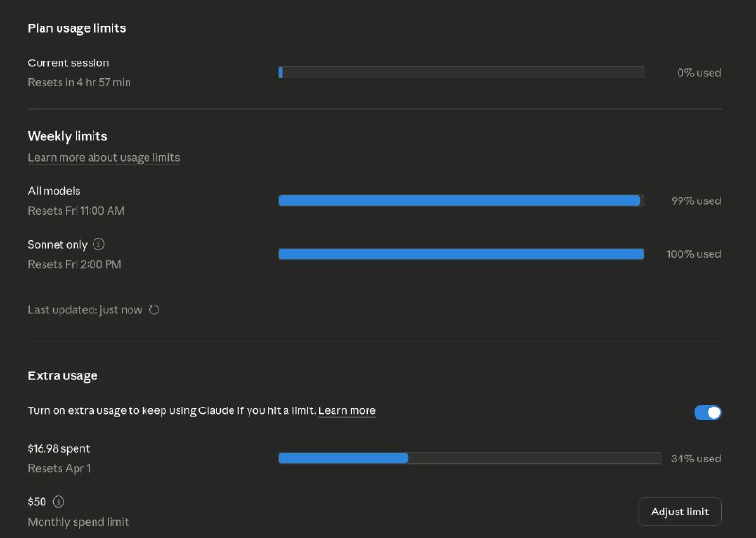Screen dimensions: 756x538
Task: Click the $16.98 spent text
Action: click(59, 449)
